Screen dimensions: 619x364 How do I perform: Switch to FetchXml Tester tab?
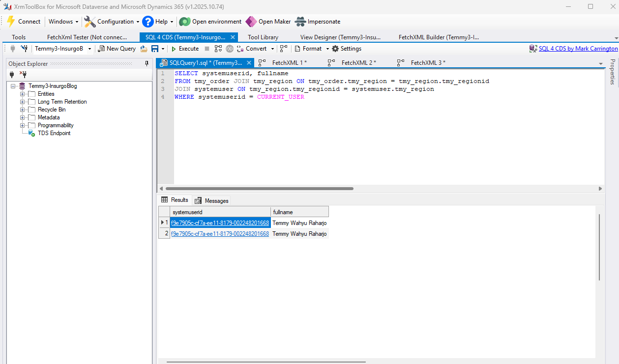87,37
